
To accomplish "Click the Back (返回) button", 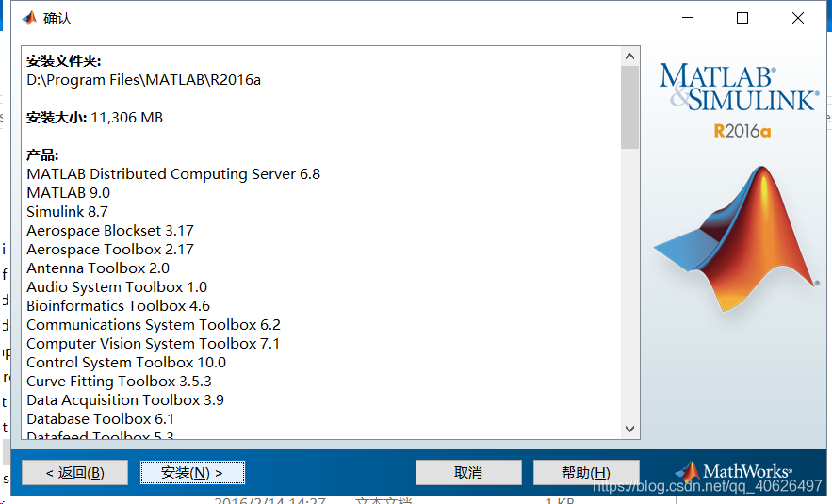I will pyautogui.click(x=74, y=472).
